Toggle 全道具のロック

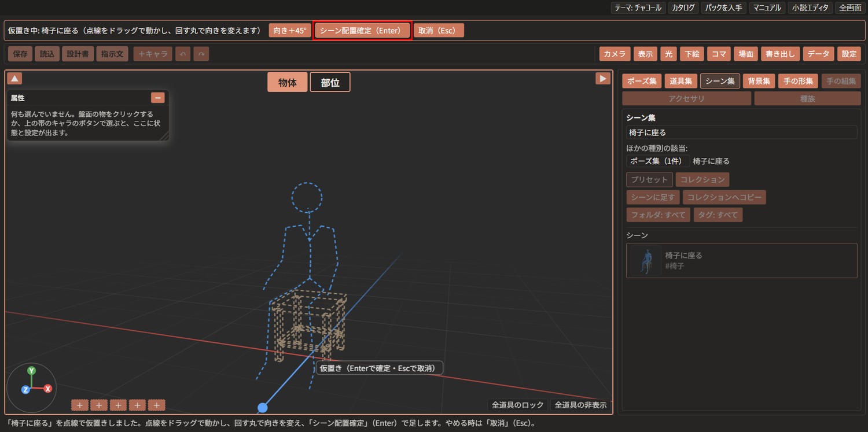point(518,405)
